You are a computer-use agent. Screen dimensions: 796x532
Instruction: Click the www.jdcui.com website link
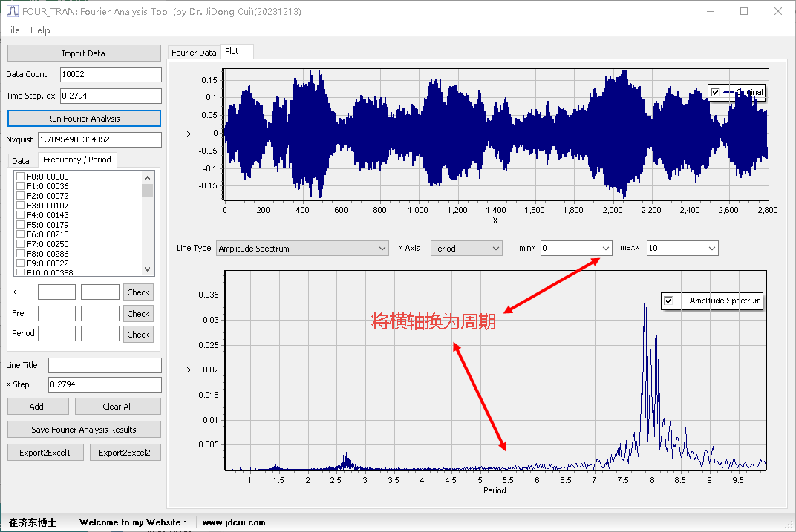233,522
